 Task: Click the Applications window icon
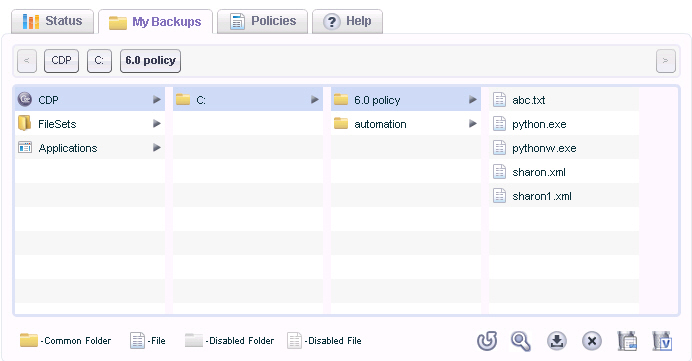(25, 147)
